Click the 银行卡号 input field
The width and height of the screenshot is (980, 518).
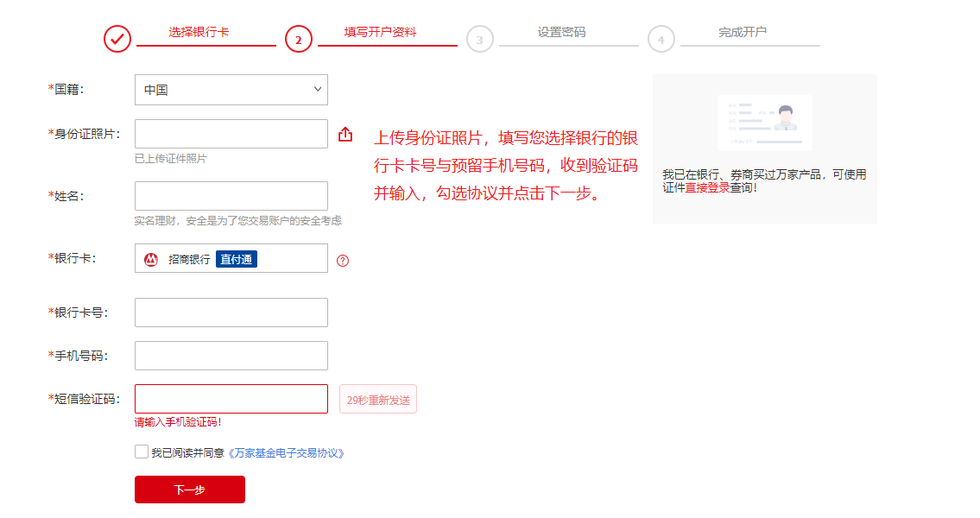pos(231,313)
